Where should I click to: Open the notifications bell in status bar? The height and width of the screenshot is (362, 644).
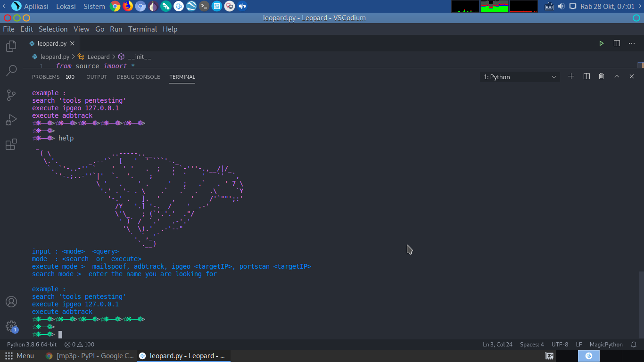[x=634, y=344]
